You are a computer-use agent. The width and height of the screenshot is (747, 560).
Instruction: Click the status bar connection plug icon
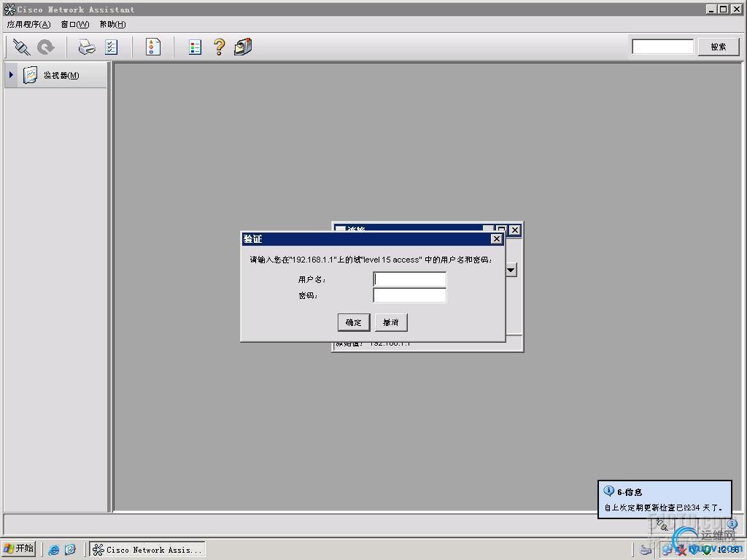(662, 525)
